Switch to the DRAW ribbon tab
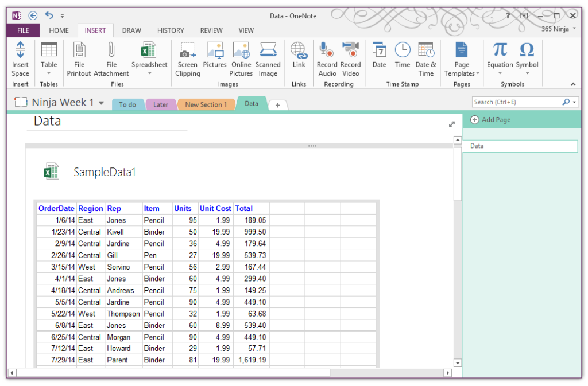 (131, 30)
